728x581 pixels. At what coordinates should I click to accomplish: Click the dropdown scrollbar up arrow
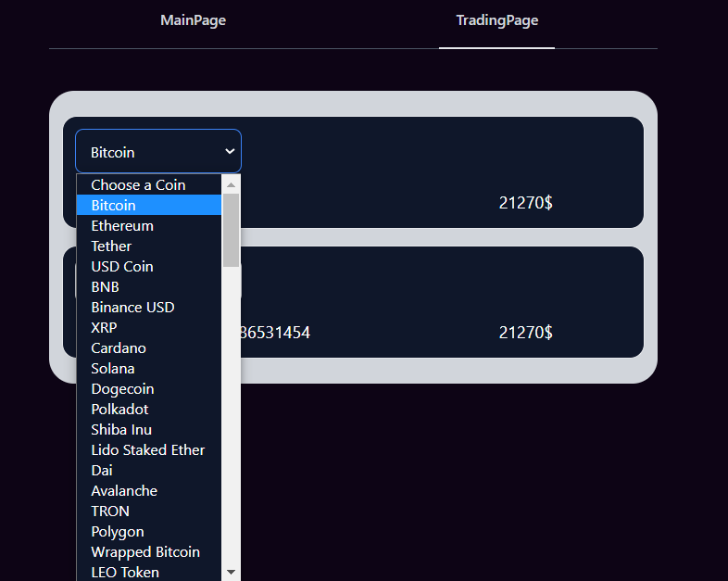tap(231, 184)
